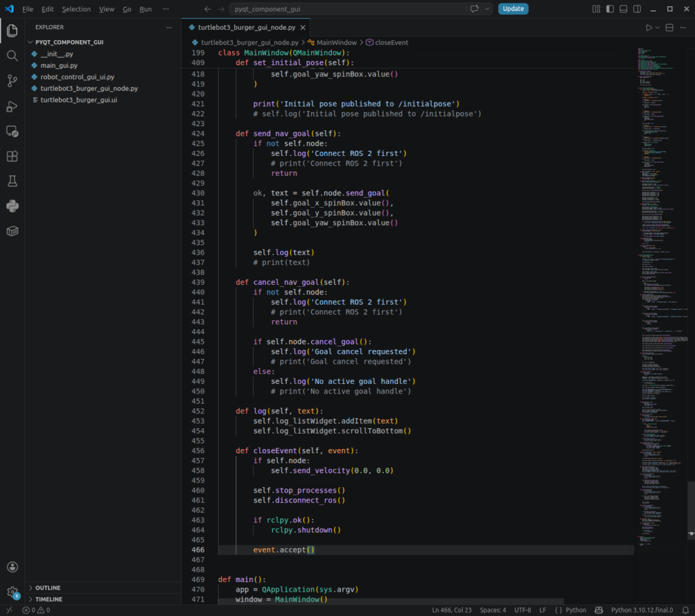
Task: Show more menu bar items ellipsis
Action: click(x=166, y=9)
